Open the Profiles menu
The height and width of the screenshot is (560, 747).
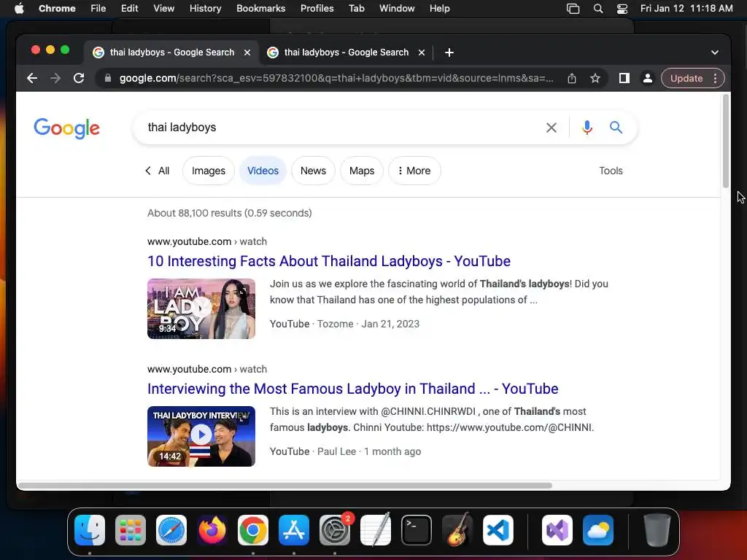317,9
